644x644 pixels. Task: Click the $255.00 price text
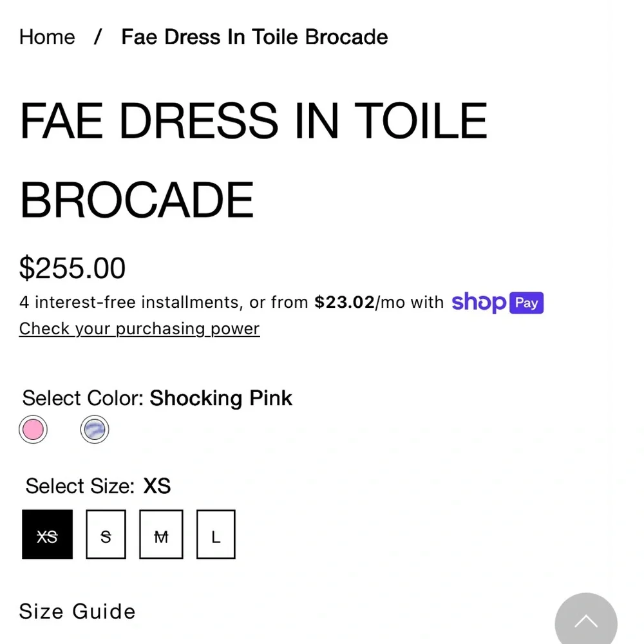click(x=72, y=267)
